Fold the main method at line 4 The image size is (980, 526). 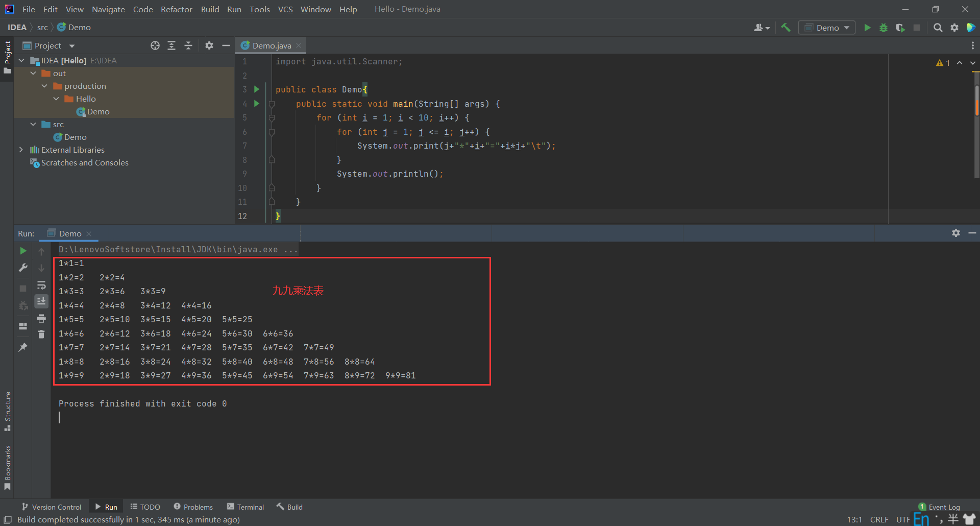point(272,104)
